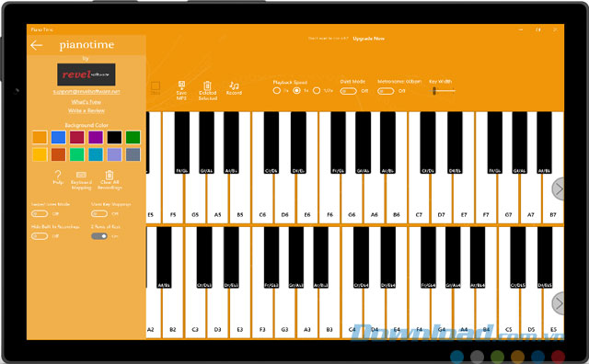Toggle Duet Mode switch
The width and height of the screenshot is (589, 364).
coord(348,91)
